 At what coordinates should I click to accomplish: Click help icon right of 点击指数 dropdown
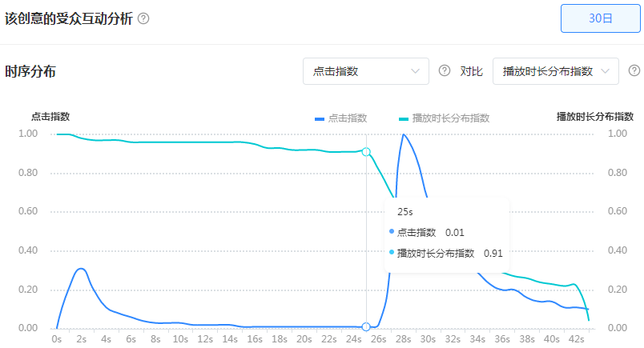445,71
